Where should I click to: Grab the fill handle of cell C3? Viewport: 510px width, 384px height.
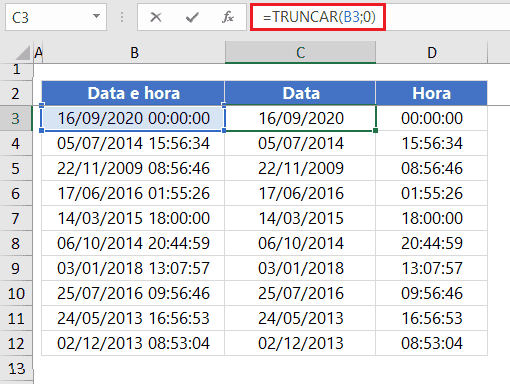tap(376, 131)
